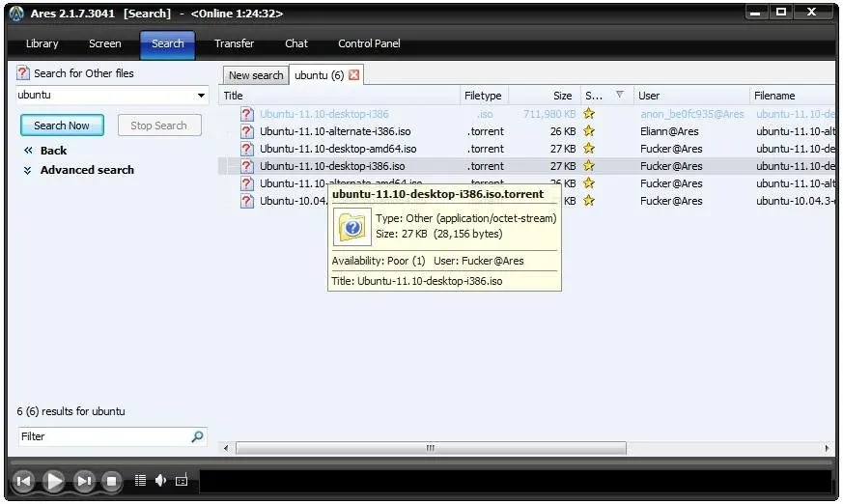This screenshot has height=504, width=843.
Task: Select the ubuntu (6) results tab
Action: click(319, 75)
